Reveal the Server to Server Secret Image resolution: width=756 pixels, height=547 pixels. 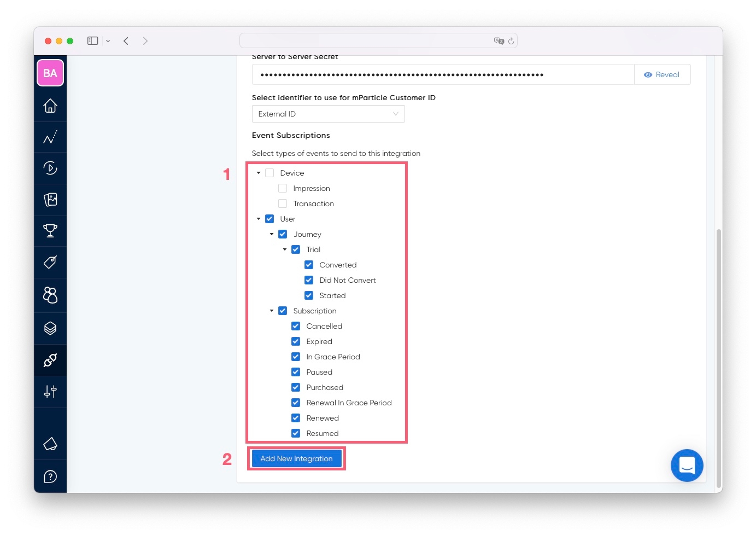662,74
